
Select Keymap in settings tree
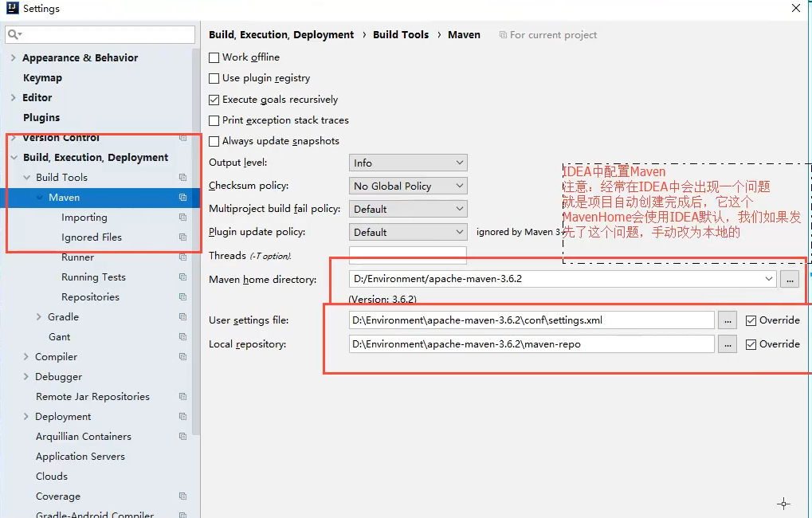coord(42,78)
